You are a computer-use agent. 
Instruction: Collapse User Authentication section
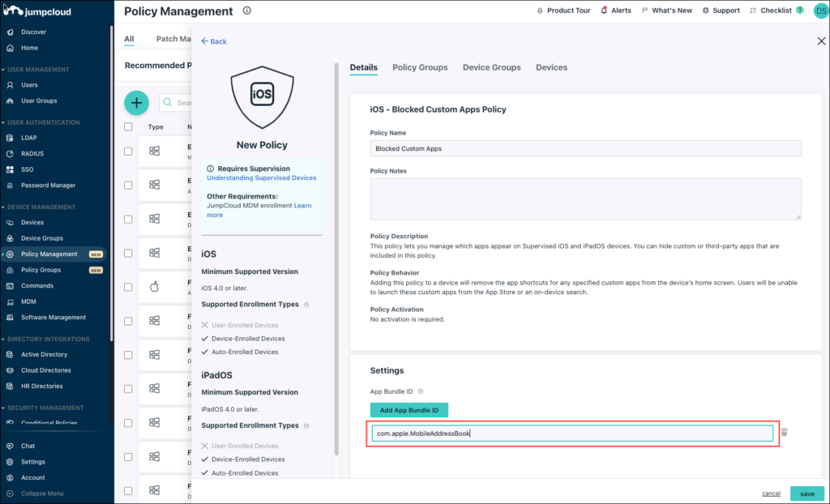point(41,123)
